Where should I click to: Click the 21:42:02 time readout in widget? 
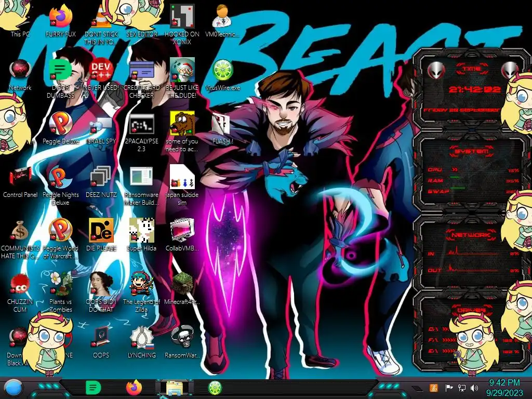(475, 89)
